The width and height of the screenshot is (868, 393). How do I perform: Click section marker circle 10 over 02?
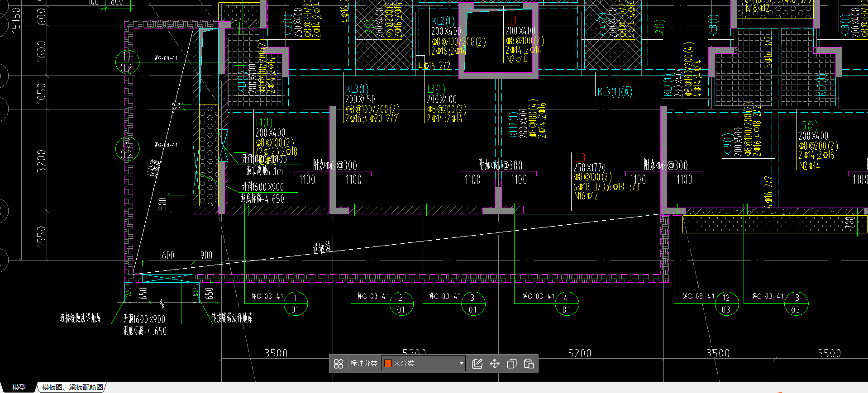[127, 149]
